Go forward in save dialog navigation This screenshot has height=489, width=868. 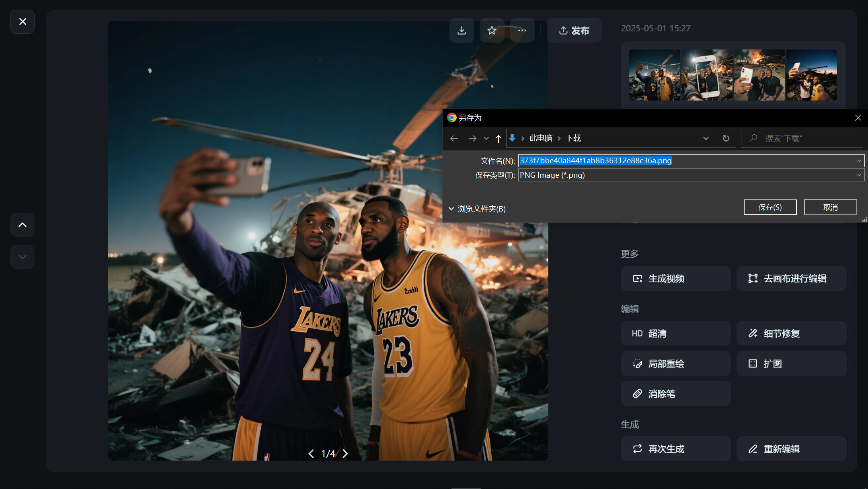(x=472, y=138)
